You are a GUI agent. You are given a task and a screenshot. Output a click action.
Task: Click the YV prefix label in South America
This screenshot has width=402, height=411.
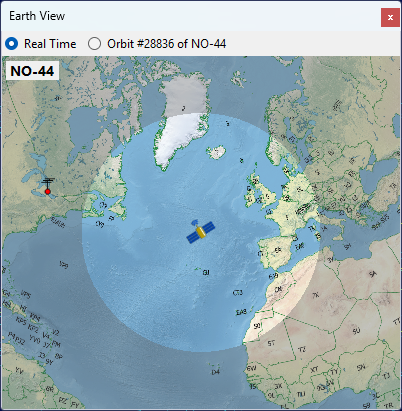click(x=19, y=370)
